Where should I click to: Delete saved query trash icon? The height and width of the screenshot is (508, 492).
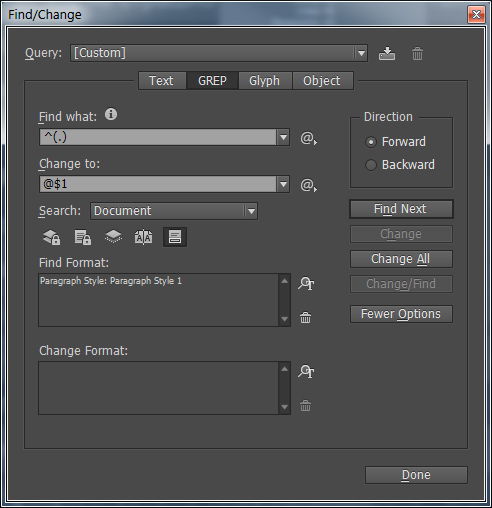[x=417, y=53]
